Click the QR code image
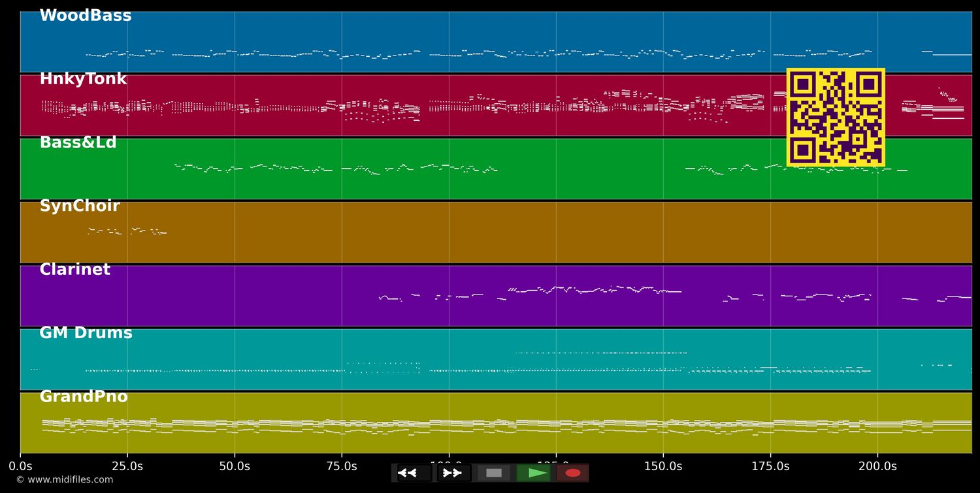This screenshot has height=493, width=980. (x=836, y=118)
